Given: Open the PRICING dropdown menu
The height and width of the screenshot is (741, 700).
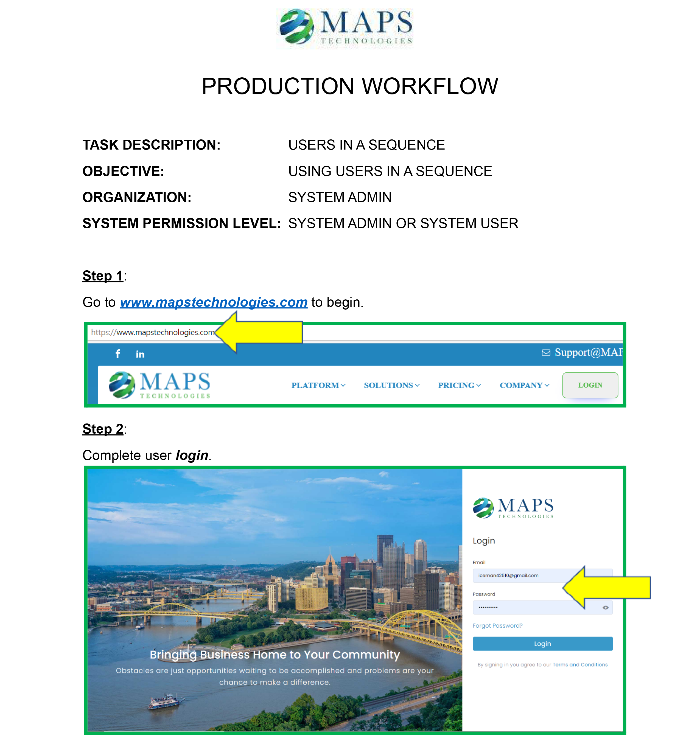Looking at the screenshot, I should 459,385.
